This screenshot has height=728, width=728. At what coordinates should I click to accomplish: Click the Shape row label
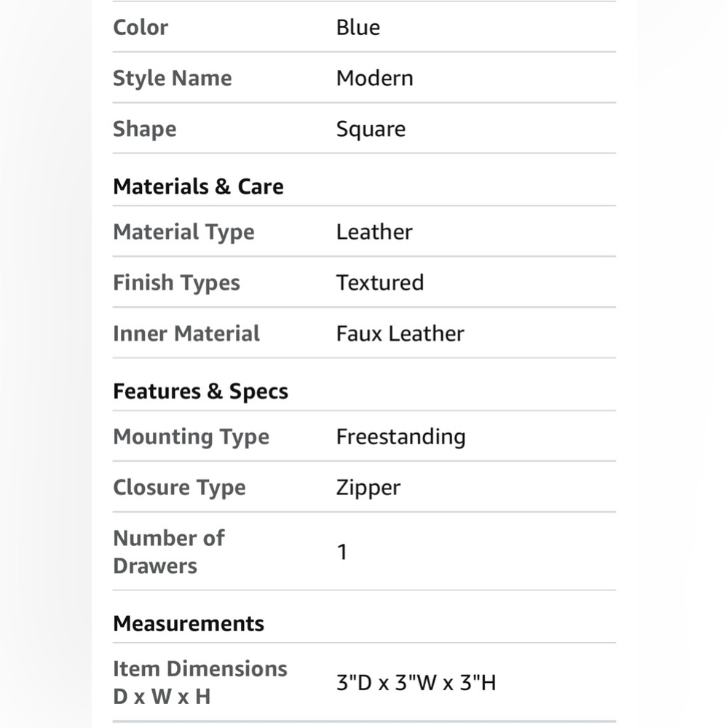(x=145, y=129)
